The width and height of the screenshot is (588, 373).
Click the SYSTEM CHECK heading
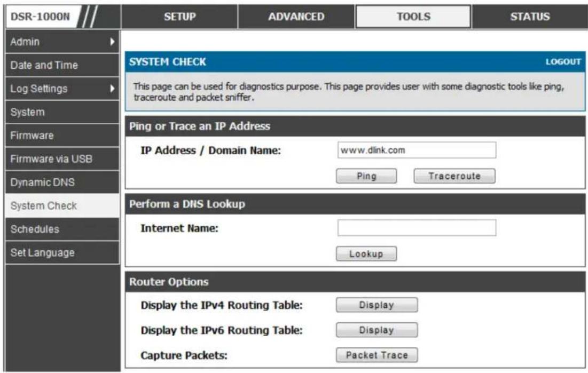pos(168,62)
